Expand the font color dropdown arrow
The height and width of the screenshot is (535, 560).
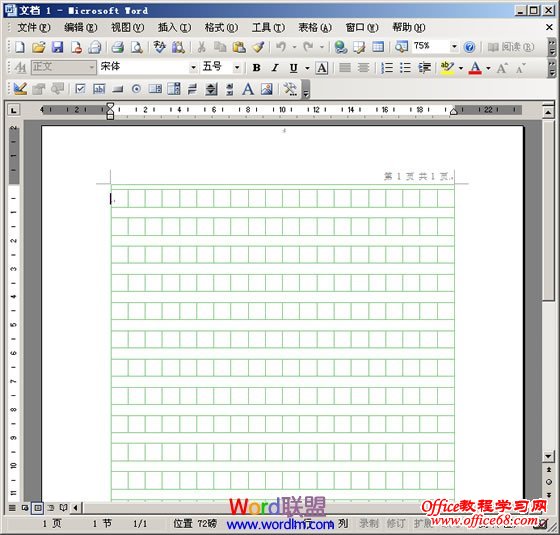[488, 68]
